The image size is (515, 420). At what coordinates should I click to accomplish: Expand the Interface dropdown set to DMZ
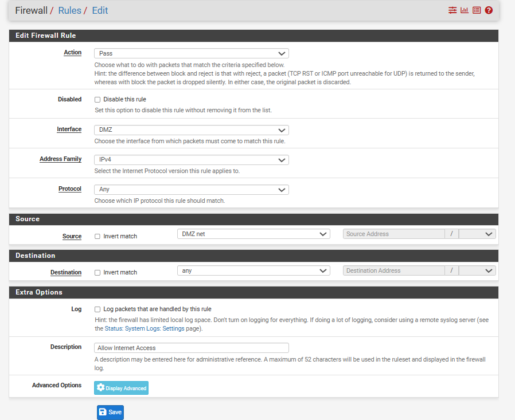pyautogui.click(x=191, y=130)
